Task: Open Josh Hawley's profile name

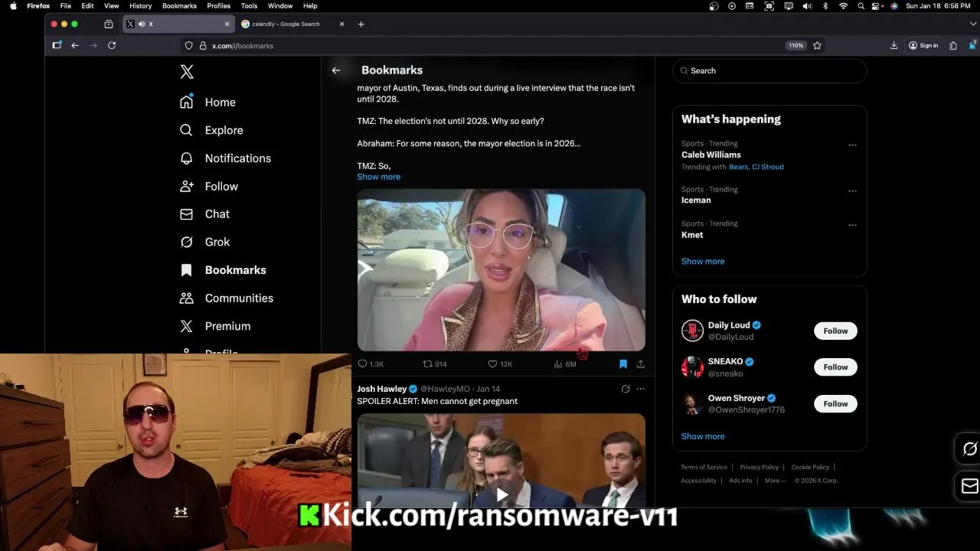Action: pyautogui.click(x=381, y=389)
